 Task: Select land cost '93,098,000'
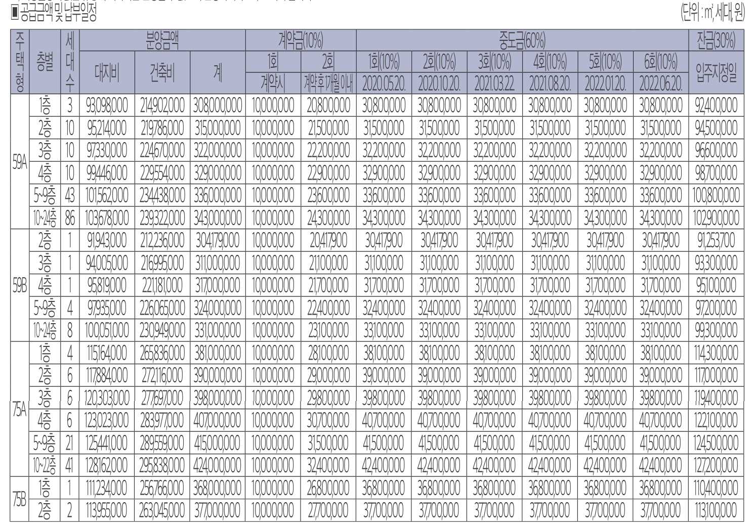[107, 106]
